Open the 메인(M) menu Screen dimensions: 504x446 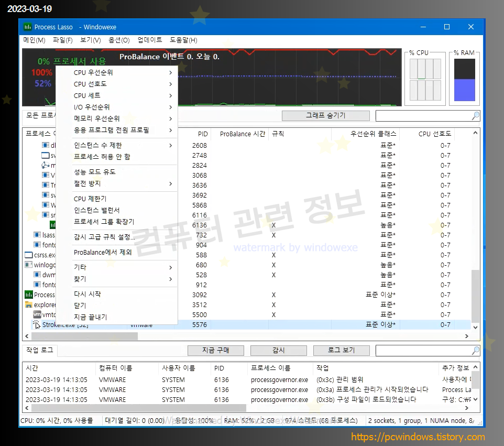(x=34, y=40)
